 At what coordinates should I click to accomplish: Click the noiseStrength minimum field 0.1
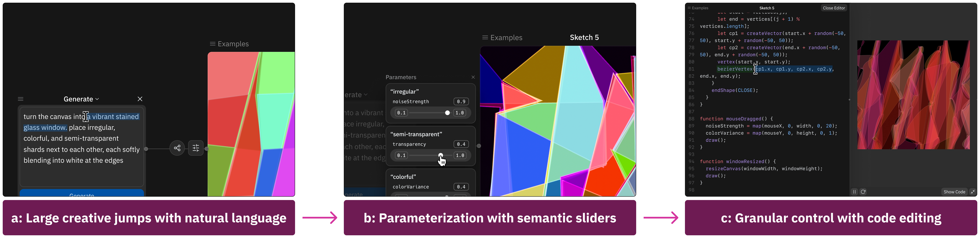(x=401, y=113)
